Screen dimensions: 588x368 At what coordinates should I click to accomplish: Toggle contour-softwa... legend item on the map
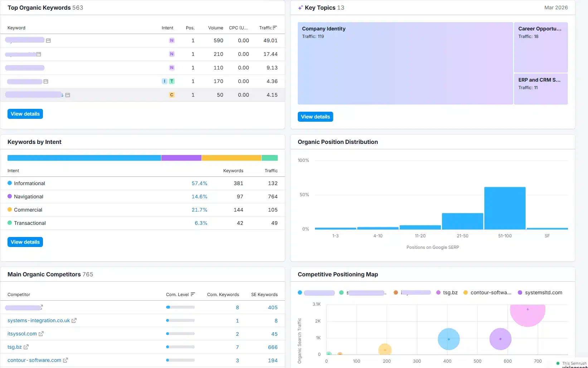tap(487, 292)
